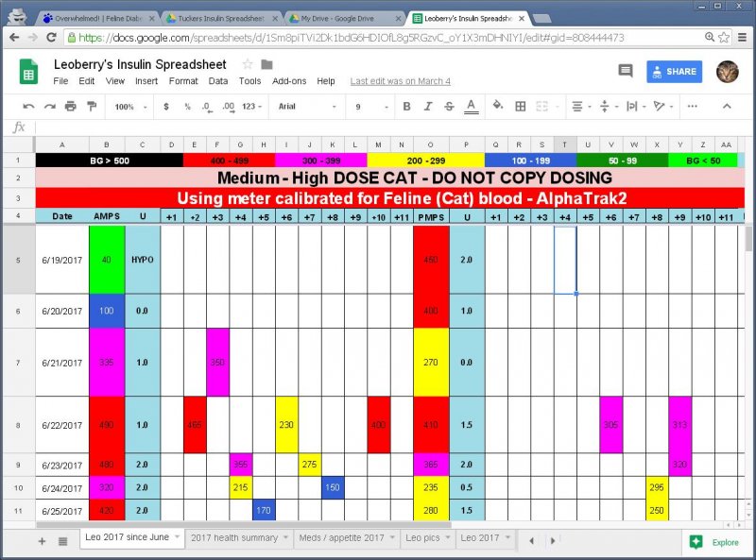The width and height of the screenshot is (756, 560).
Task: Open the 100% zoom dropdown
Action: tap(129, 107)
